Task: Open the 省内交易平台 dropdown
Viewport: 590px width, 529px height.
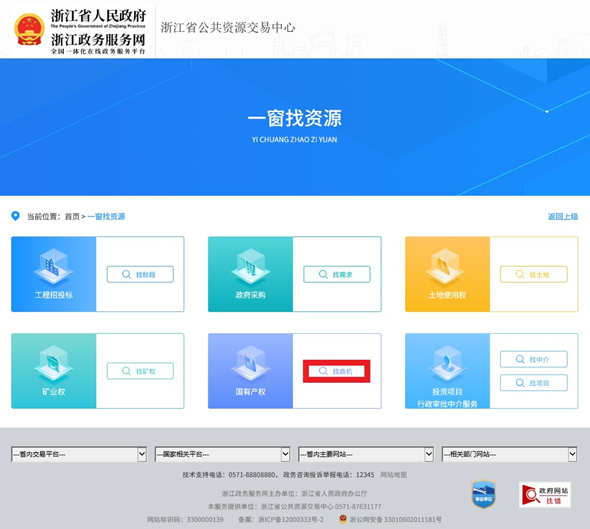Action: point(79,454)
